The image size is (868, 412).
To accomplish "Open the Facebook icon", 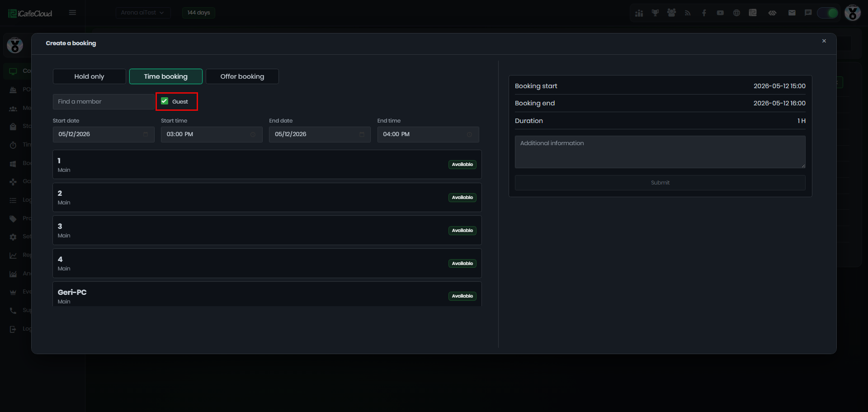I will pyautogui.click(x=704, y=13).
